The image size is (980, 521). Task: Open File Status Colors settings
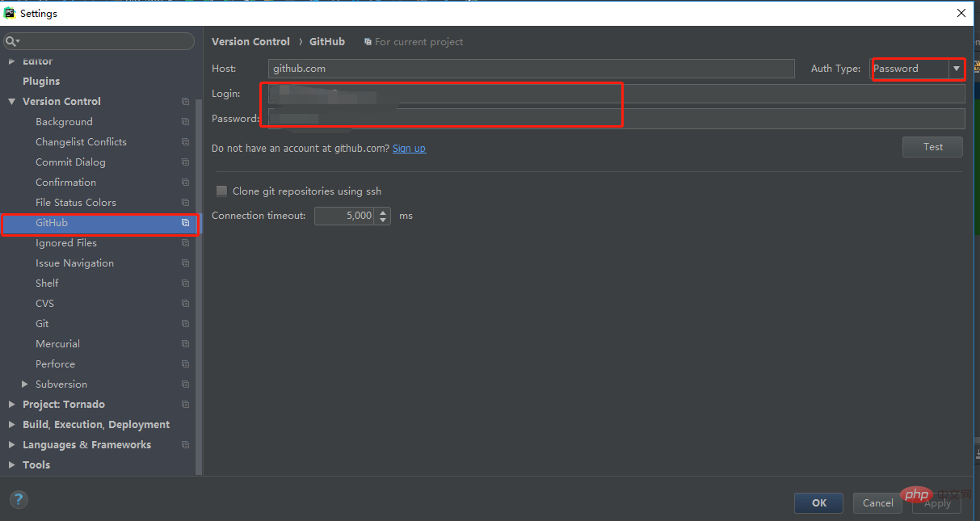[76, 203]
